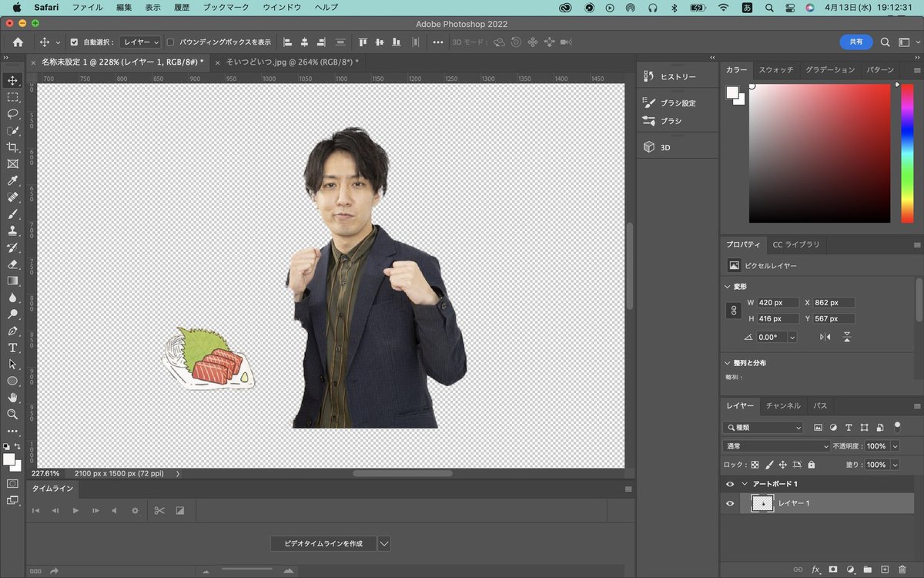Create a new layer with plus icon
Screen dimensions: 924x578
coord(885,570)
